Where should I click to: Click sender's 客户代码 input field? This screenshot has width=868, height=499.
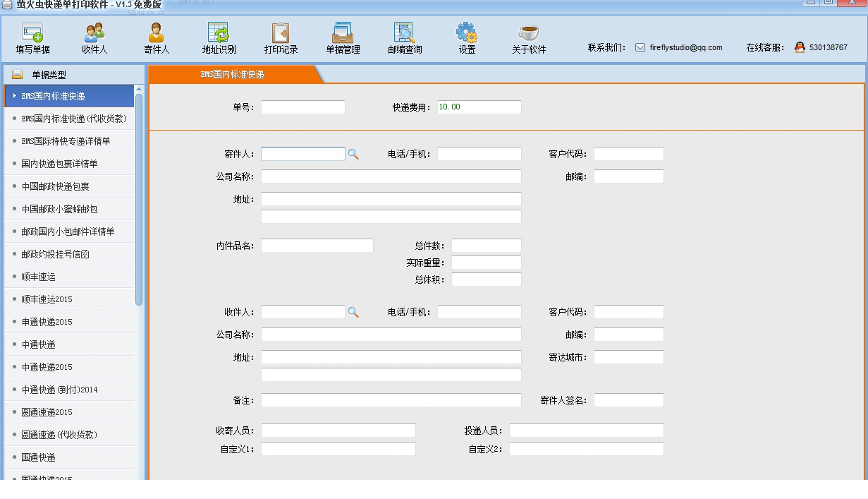tap(629, 154)
